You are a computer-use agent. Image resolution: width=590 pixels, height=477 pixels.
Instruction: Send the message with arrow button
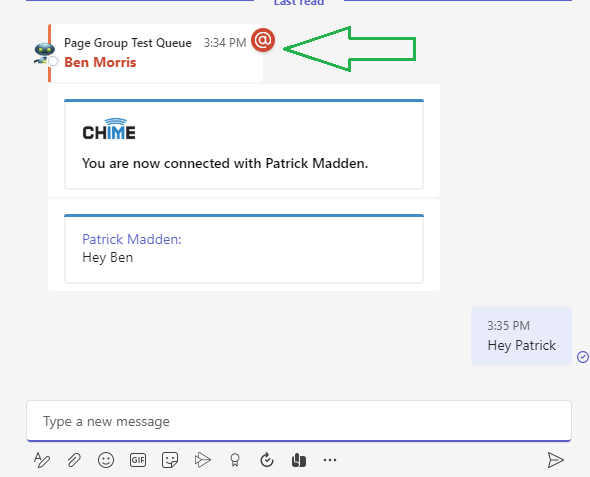(x=555, y=460)
